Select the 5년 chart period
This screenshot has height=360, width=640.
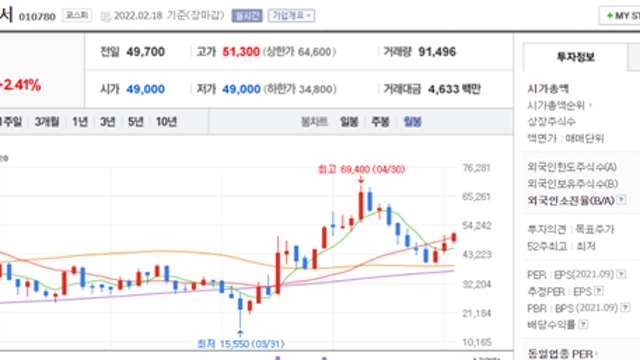click(136, 122)
